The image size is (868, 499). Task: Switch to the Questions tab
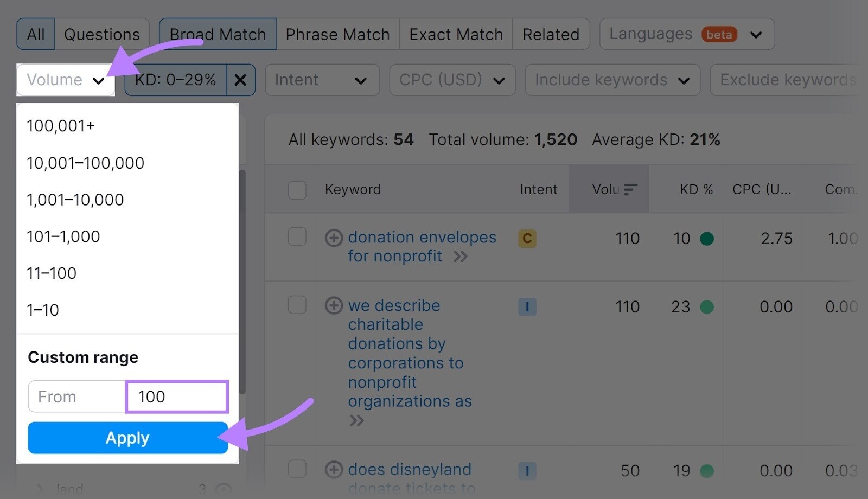(x=102, y=34)
